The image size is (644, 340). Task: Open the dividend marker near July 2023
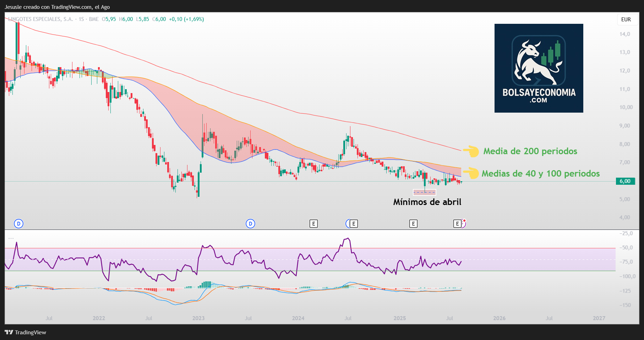(x=251, y=224)
